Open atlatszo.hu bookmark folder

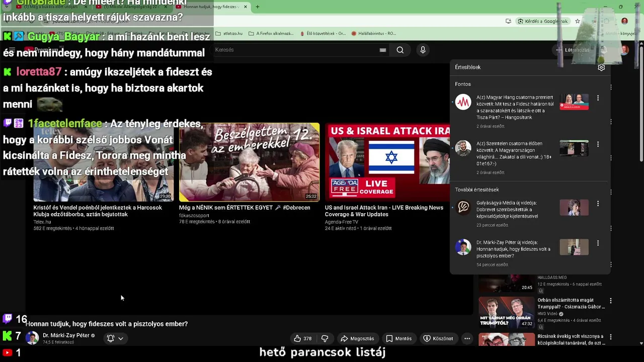click(x=229, y=34)
